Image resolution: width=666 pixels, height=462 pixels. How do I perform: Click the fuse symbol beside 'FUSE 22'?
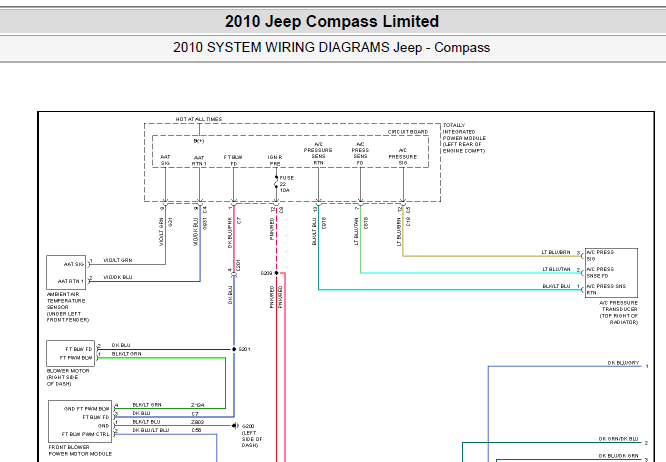pos(276,184)
